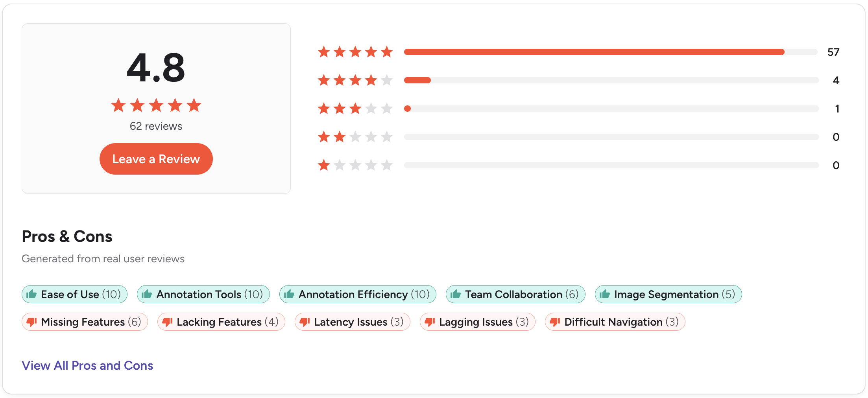The width and height of the screenshot is (868, 398).
Task: Click thumbs-down icon on Missing Features tag
Action: pyautogui.click(x=31, y=322)
